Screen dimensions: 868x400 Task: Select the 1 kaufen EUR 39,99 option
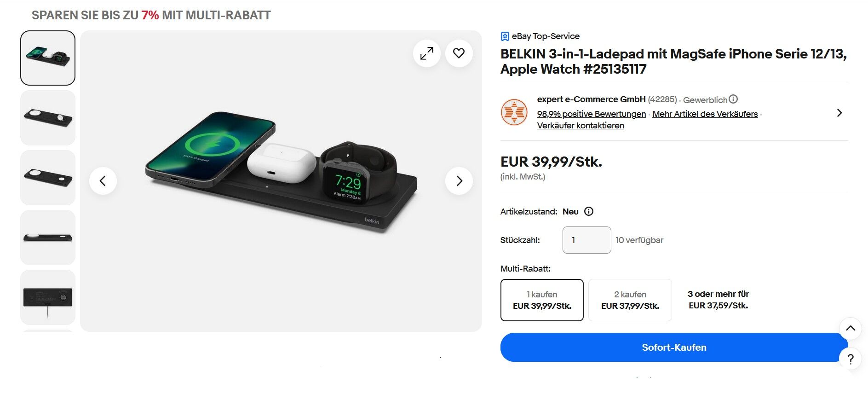click(x=542, y=300)
